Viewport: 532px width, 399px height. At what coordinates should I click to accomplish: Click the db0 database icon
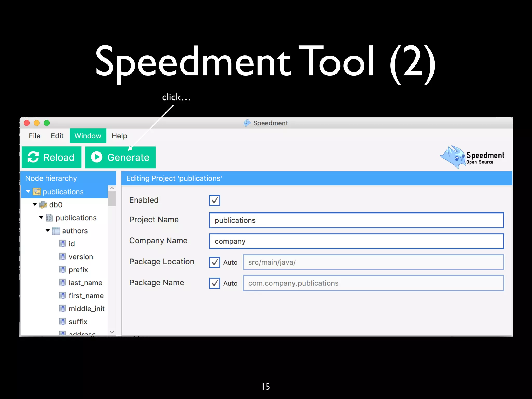43,205
